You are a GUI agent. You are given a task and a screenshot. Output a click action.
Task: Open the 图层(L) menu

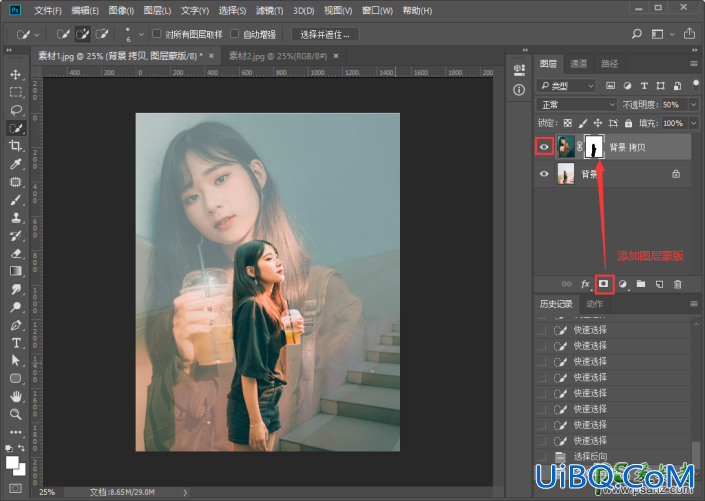(157, 10)
